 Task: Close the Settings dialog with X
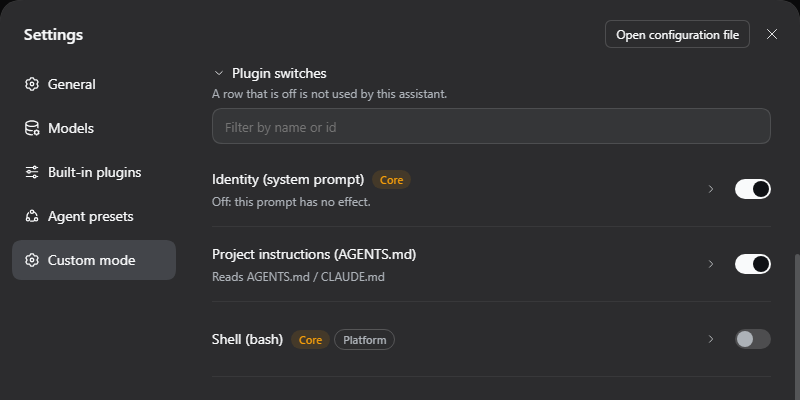click(772, 34)
